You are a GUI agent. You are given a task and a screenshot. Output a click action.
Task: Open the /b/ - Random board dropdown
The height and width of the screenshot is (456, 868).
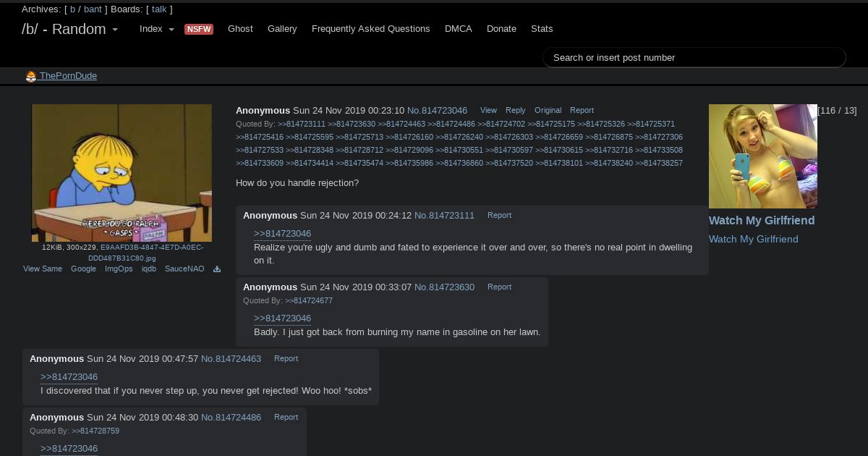[x=70, y=29]
